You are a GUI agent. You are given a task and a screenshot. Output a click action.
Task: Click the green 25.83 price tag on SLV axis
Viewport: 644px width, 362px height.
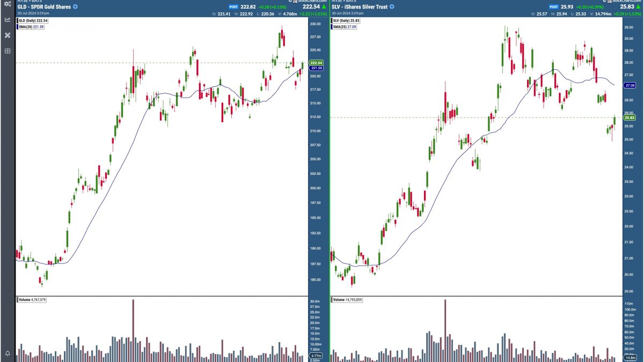pos(631,117)
